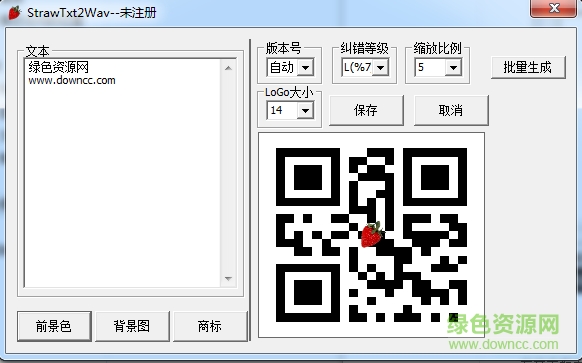Open the 版本号 dropdown arrow
582x363 pixels.
coord(305,68)
